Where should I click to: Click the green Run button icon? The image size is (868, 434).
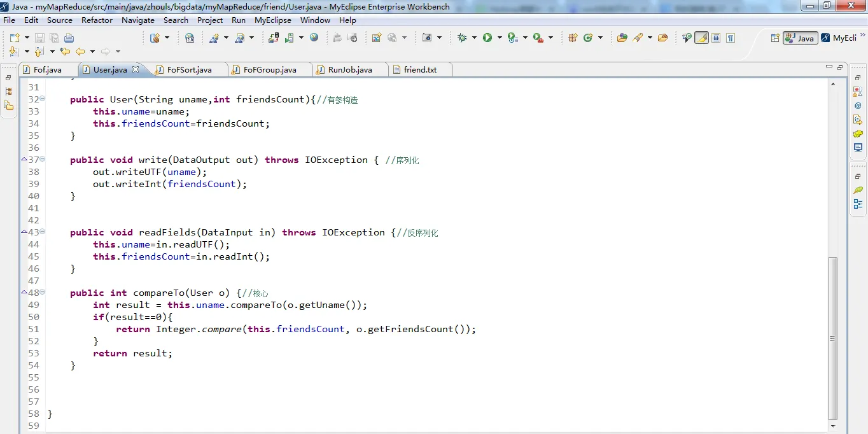[x=487, y=38]
